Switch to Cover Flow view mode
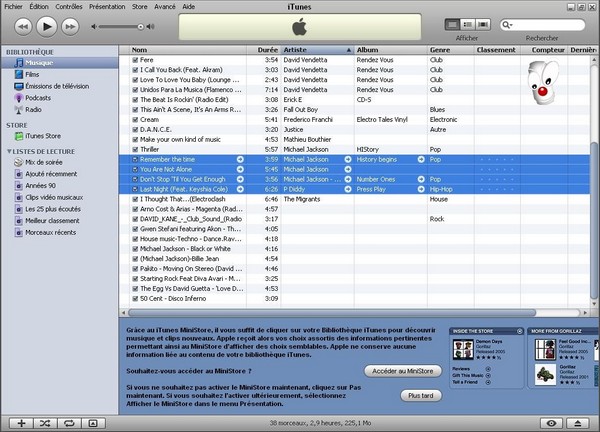 pos(483,24)
